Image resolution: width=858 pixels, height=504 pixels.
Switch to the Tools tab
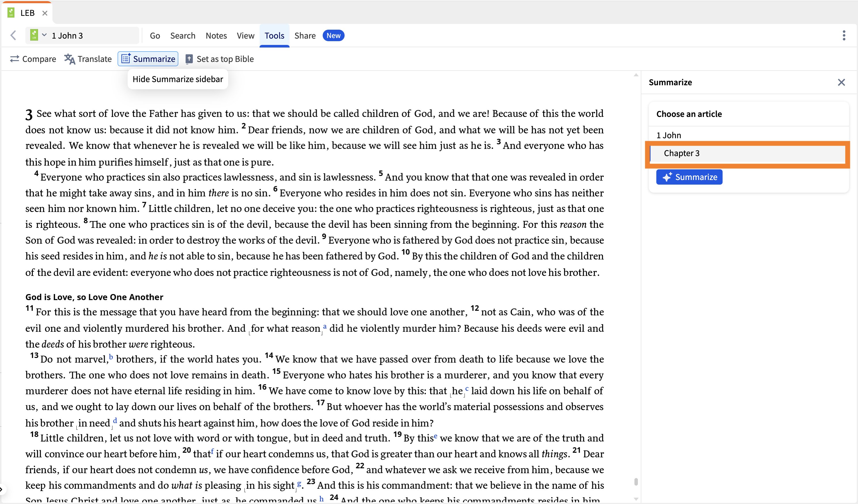(274, 35)
